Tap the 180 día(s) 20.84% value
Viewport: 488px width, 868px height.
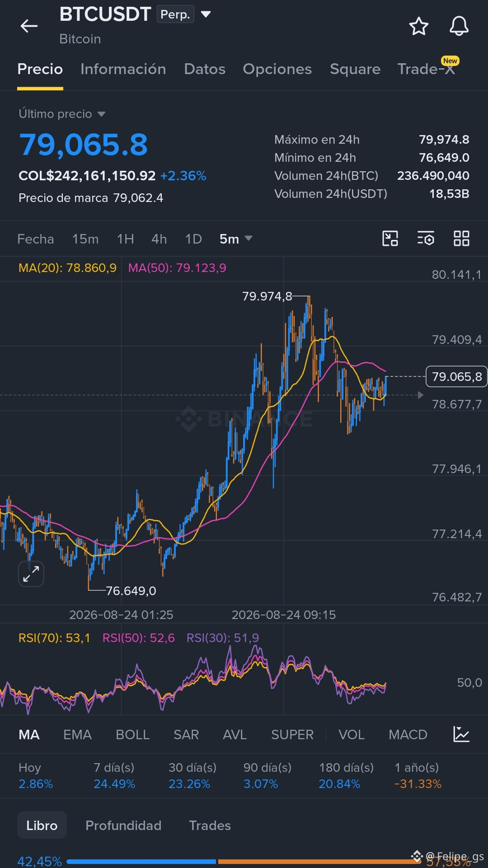[x=339, y=784]
